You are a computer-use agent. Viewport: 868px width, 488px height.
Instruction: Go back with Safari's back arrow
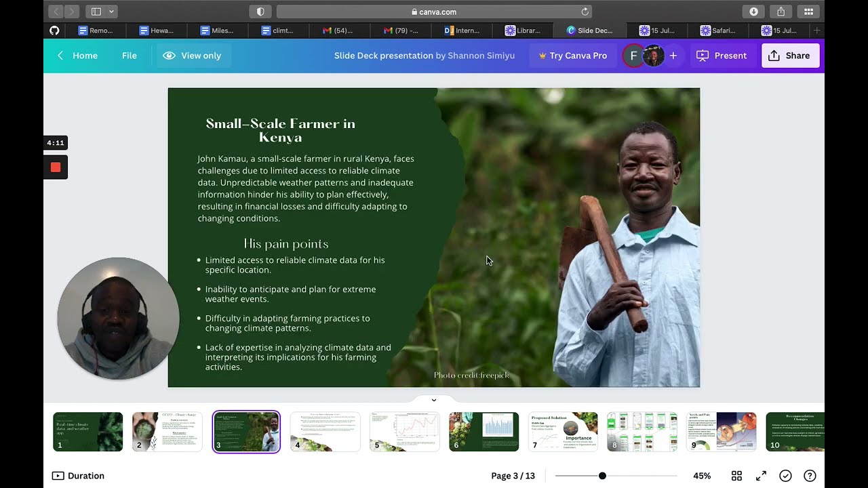point(56,12)
